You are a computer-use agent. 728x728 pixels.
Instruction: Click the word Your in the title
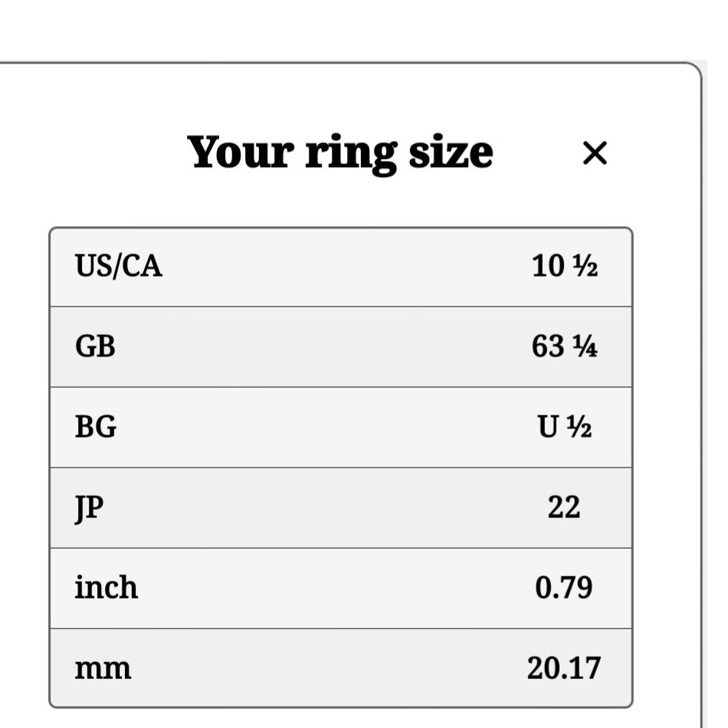point(241,152)
